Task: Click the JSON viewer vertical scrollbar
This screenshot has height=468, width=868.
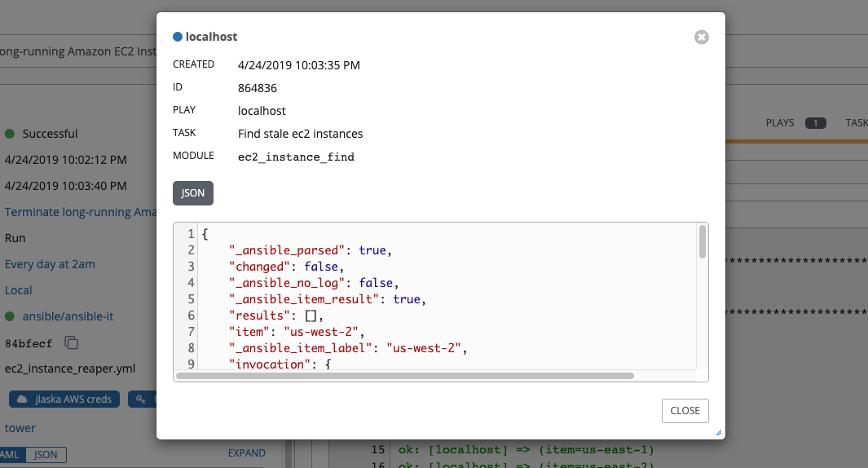Action: (x=702, y=242)
